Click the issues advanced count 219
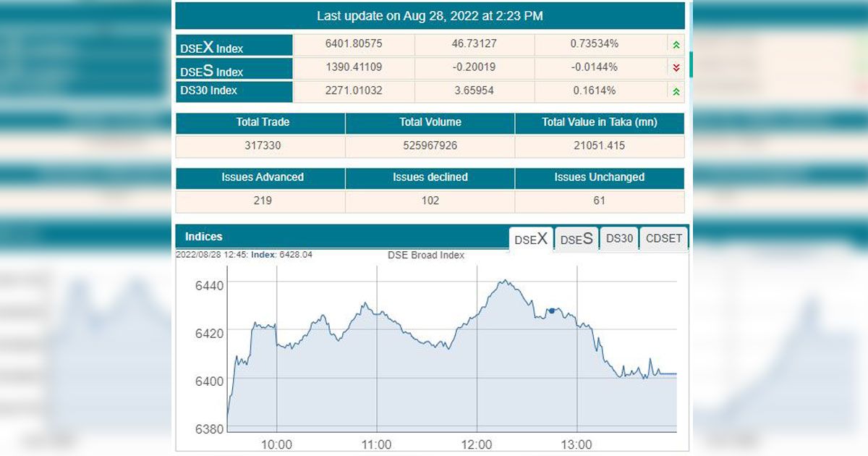868x456 pixels. tap(263, 200)
